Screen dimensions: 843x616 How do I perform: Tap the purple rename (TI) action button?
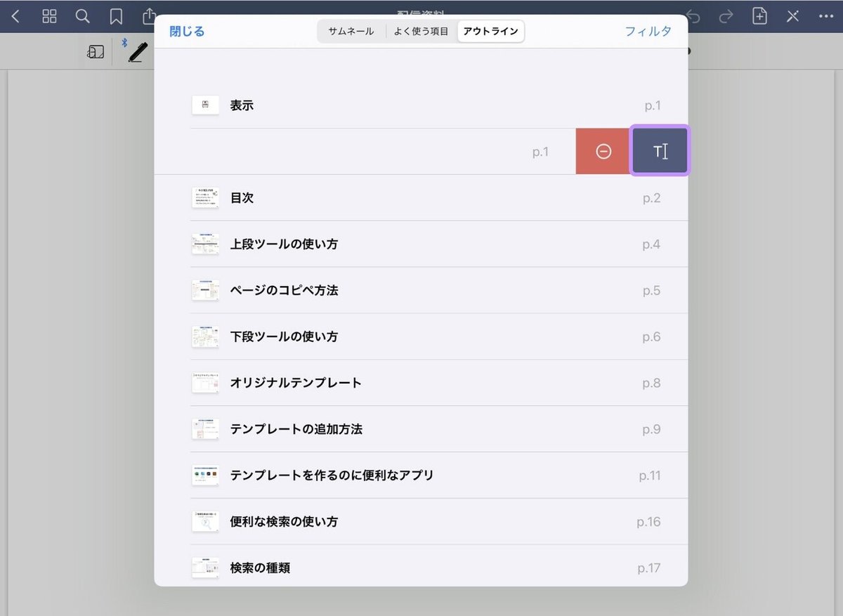(x=660, y=150)
